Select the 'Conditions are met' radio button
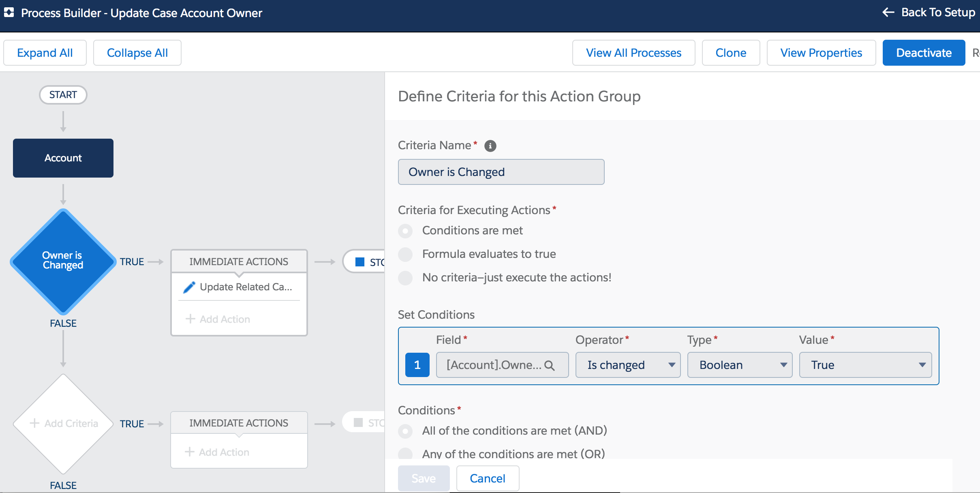980x493 pixels. pos(405,231)
